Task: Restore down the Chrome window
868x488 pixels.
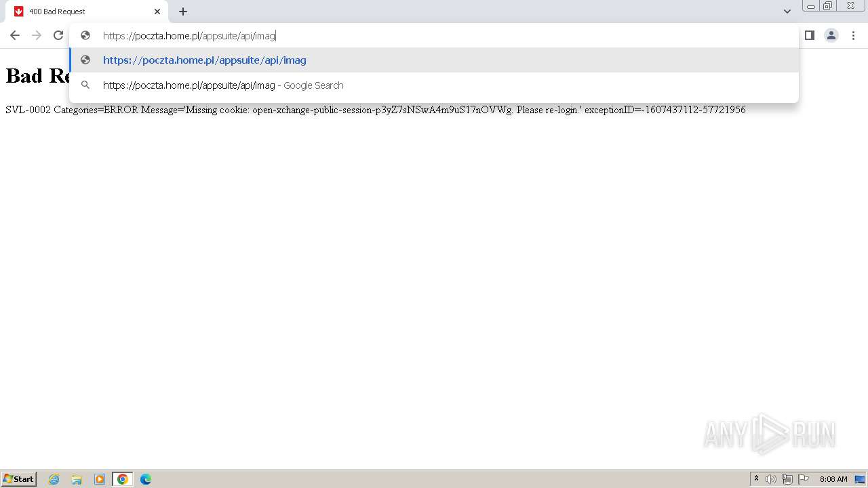Action: coord(828,6)
